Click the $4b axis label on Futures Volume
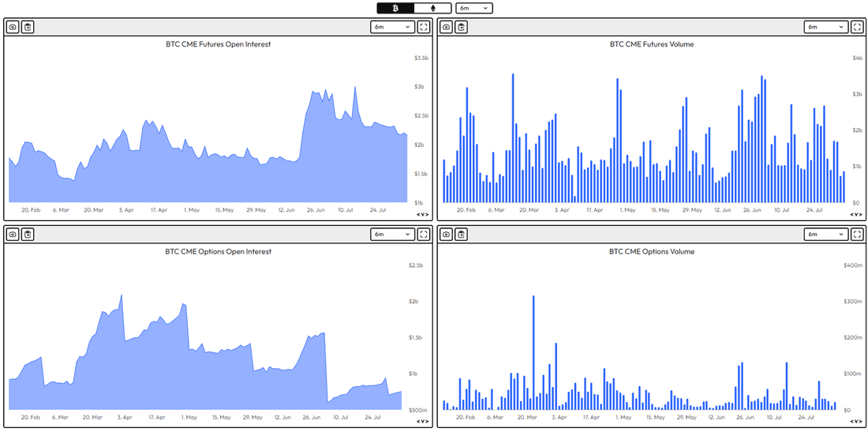This screenshot has height=432, width=868. (857, 58)
